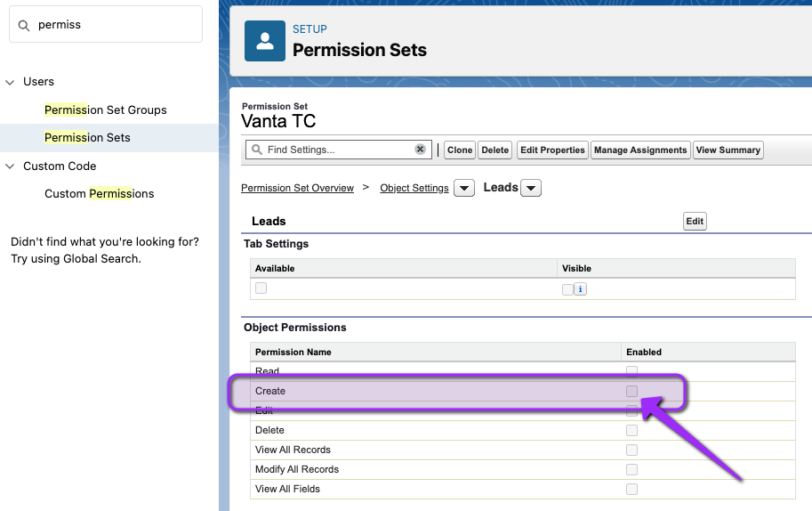Enable the View All Fields checkbox

(631, 489)
